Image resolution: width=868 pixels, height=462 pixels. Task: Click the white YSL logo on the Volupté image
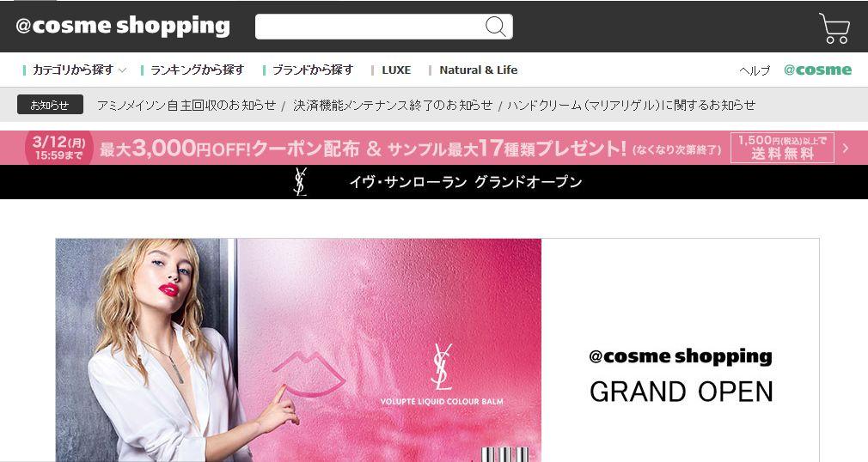tap(441, 367)
